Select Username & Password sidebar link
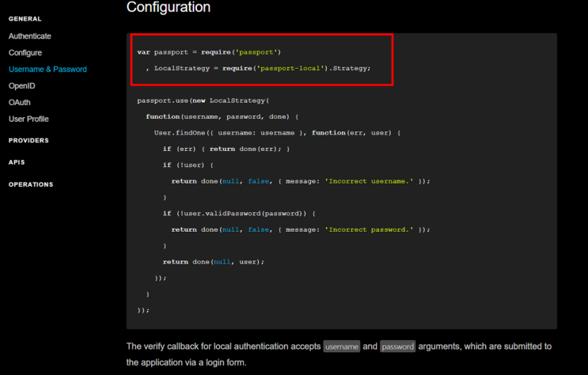The image size is (588, 375). tap(47, 69)
